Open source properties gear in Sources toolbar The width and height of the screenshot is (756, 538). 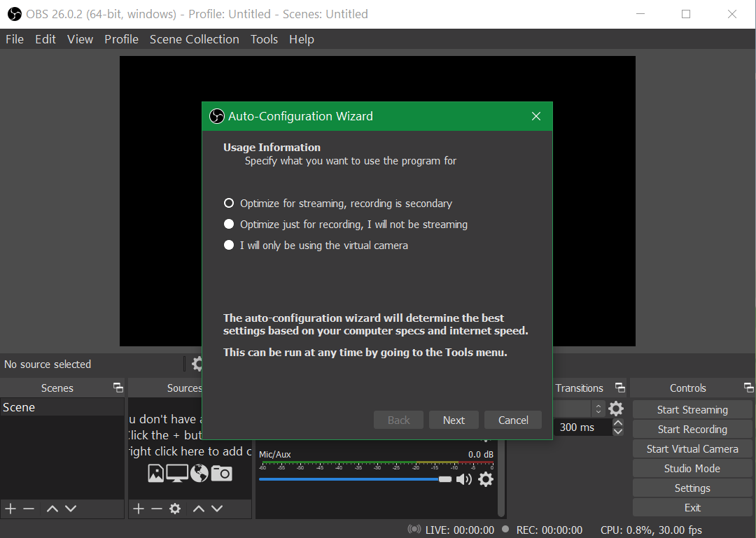175,508
